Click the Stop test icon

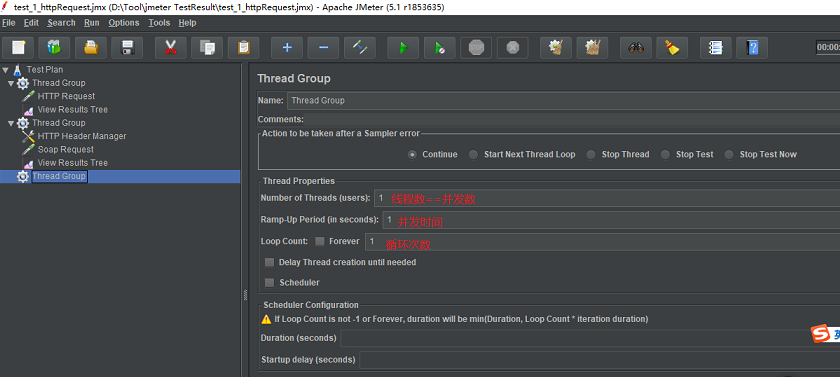coord(476,48)
